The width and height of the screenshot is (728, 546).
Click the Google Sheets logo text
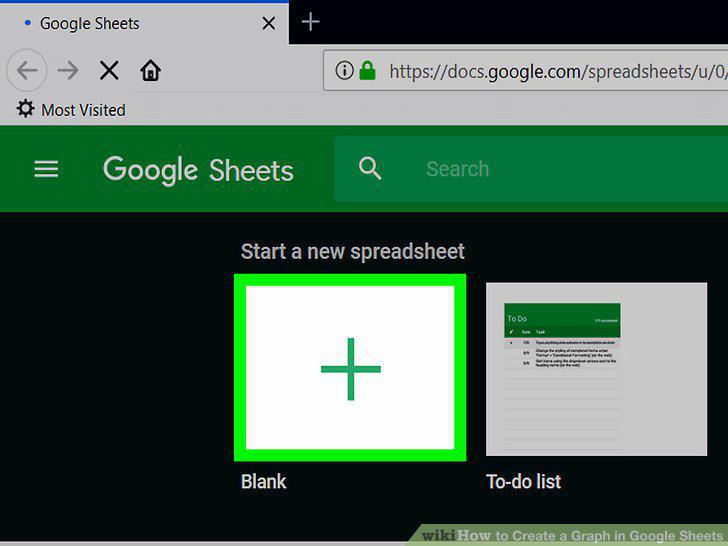pos(198,170)
